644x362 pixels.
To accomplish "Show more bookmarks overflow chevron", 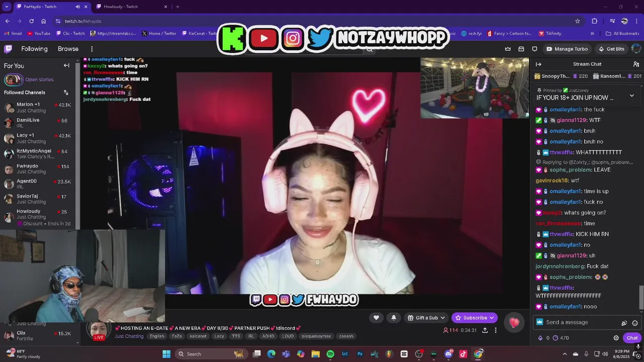I will coord(592,34).
